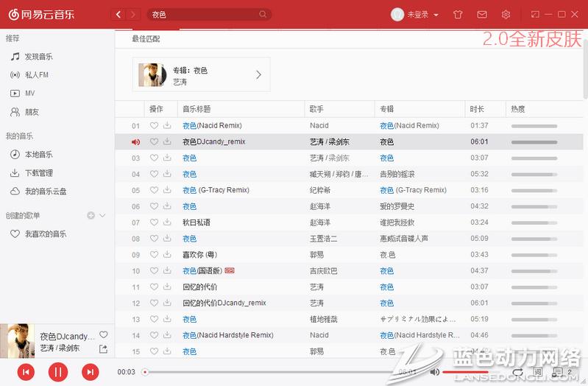Viewport: 588px width, 386px height.
Task: Open the 专辑:夜色 best match arrow
Action: [258, 74]
